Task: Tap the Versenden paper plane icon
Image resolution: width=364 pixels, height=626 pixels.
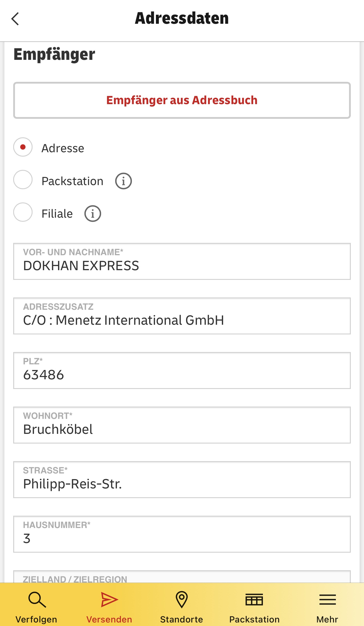Action: (109, 600)
